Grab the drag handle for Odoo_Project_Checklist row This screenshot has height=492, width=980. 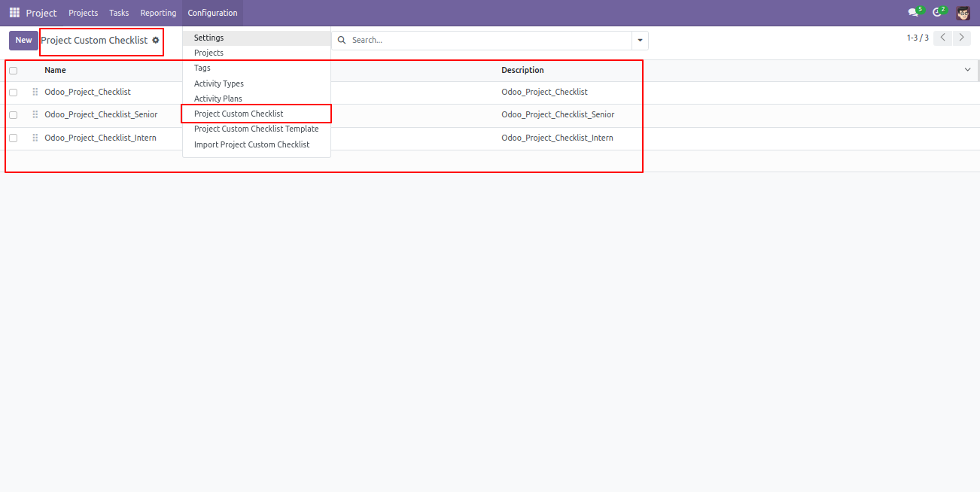(x=35, y=92)
